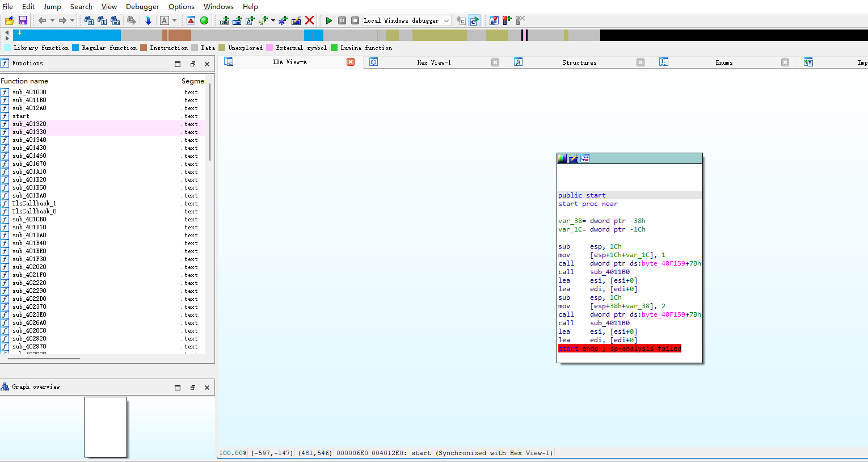868x462 pixels.
Task: Close the IDA View-A tab
Action: pyautogui.click(x=351, y=62)
